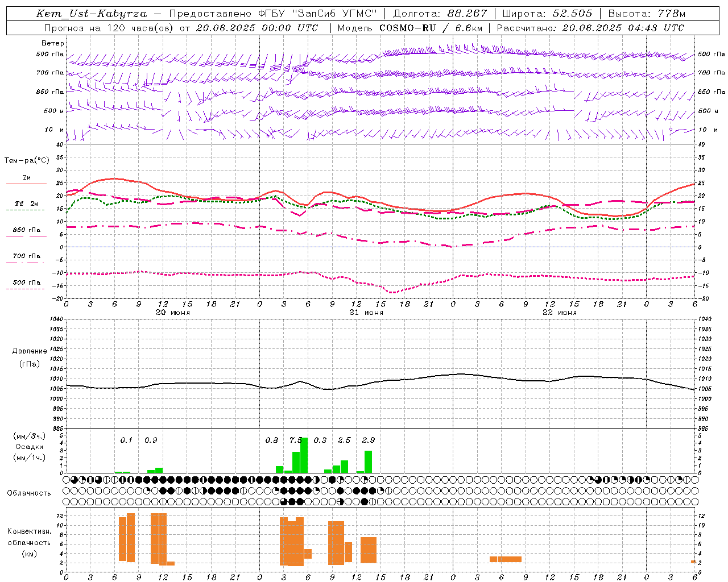Click the solid red line sample under 2м
The width and height of the screenshot is (728, 582).
pos(26,184)
